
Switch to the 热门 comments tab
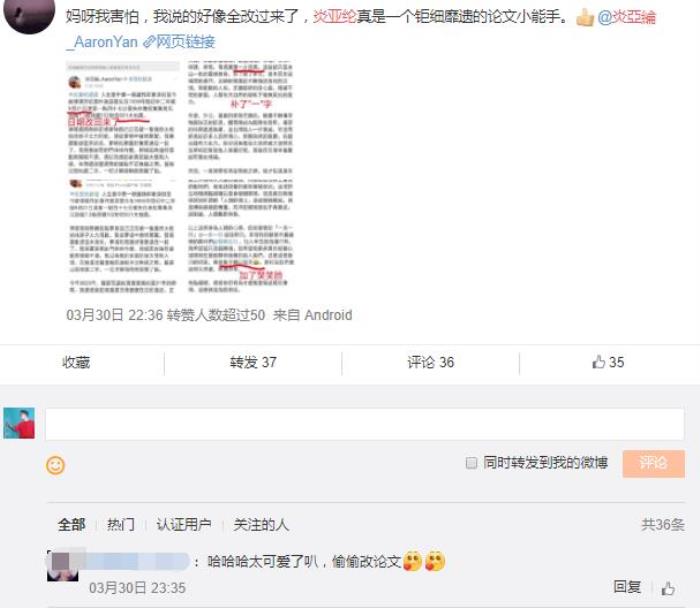click(x=121, y=525)
